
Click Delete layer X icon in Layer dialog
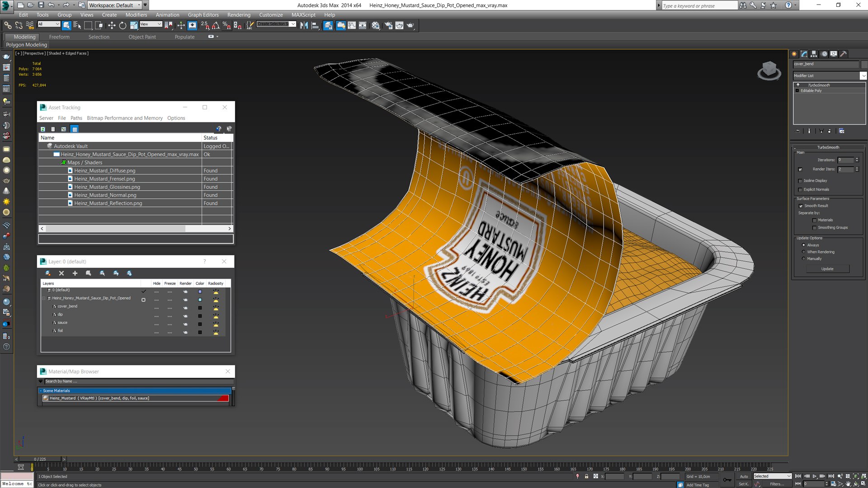click(61, 273)
